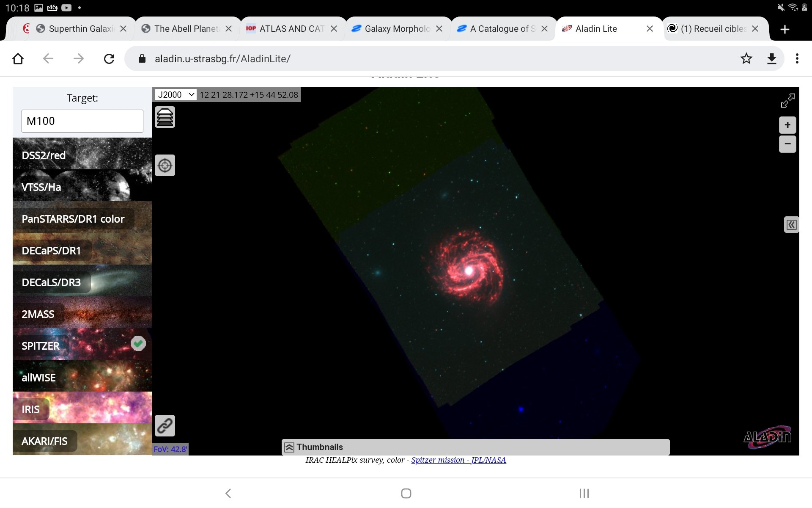Collapse the right side panel arrows
This screenshot has height=508, width=812.
791,225
